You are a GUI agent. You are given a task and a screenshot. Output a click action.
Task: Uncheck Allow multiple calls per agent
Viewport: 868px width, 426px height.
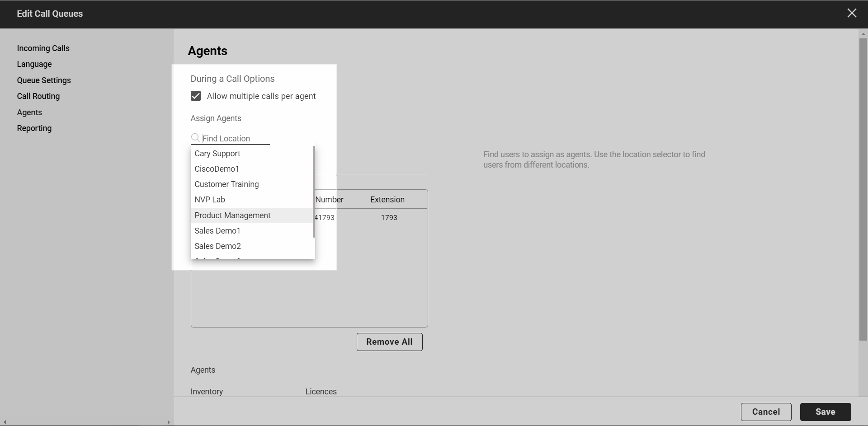coord(195,96)
